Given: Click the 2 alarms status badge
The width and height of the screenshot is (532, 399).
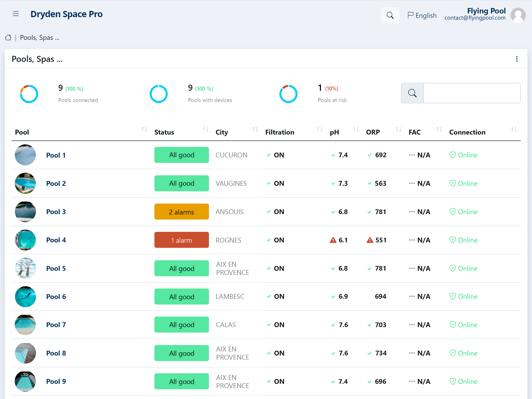Looking at the screenshot, I should point(181,212).
